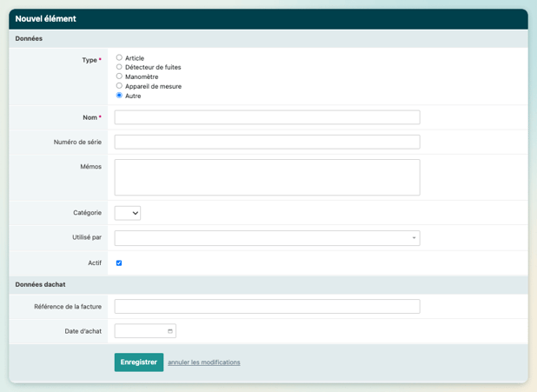Click the Manomètre label text
This screenshot has width=537, height=392.
(x=142, y=77)
